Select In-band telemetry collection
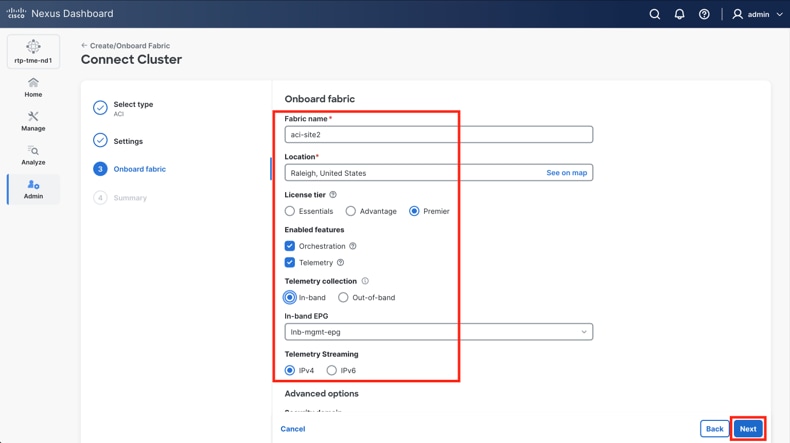The width and height of the screenshot is (790, 443). click(x=290, y=297)
